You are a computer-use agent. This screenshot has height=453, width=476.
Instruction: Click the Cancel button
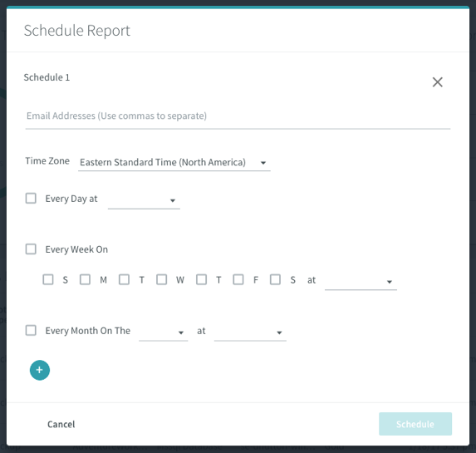(x=61, y=424)
